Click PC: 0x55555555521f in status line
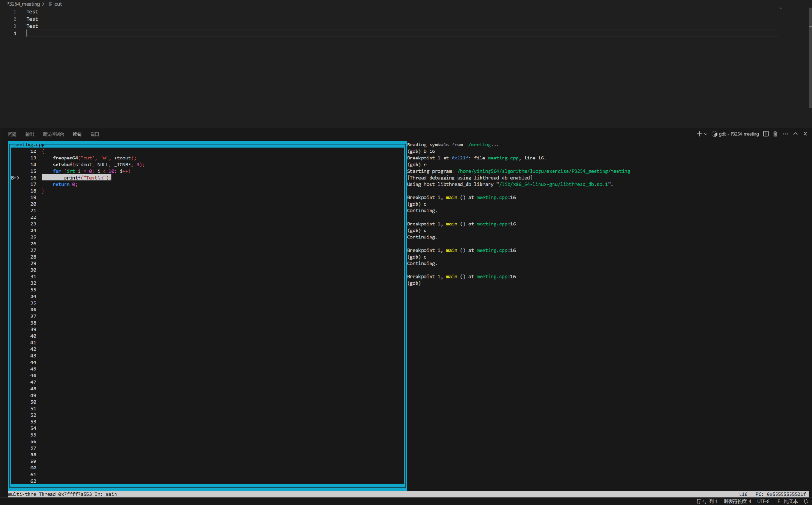The height and width of the screenshot is (505, 812). (x=781, y=494)
